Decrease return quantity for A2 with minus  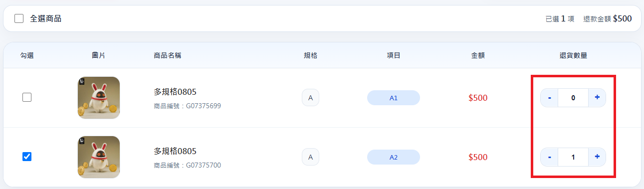(x=549, y=157)
